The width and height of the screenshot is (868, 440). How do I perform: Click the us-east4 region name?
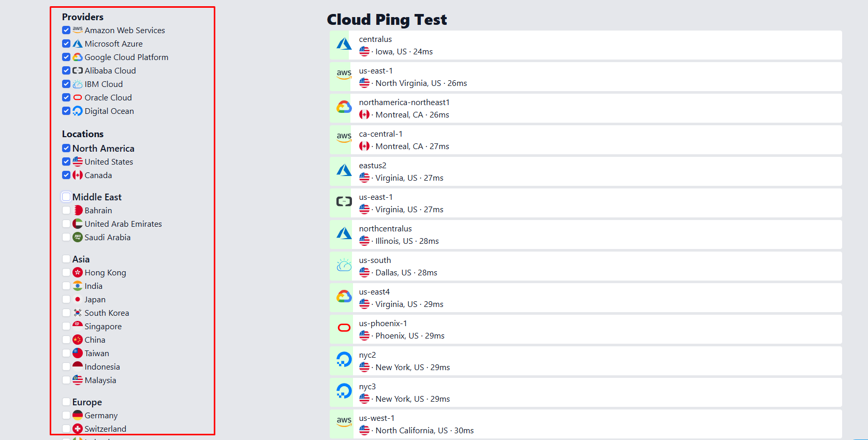(374, 292)
